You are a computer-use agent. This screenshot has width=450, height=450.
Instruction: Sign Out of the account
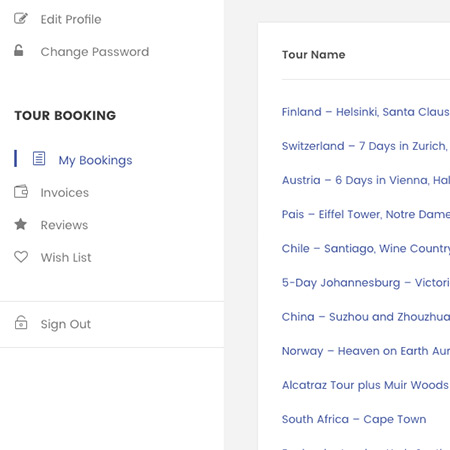pos(66,324)
